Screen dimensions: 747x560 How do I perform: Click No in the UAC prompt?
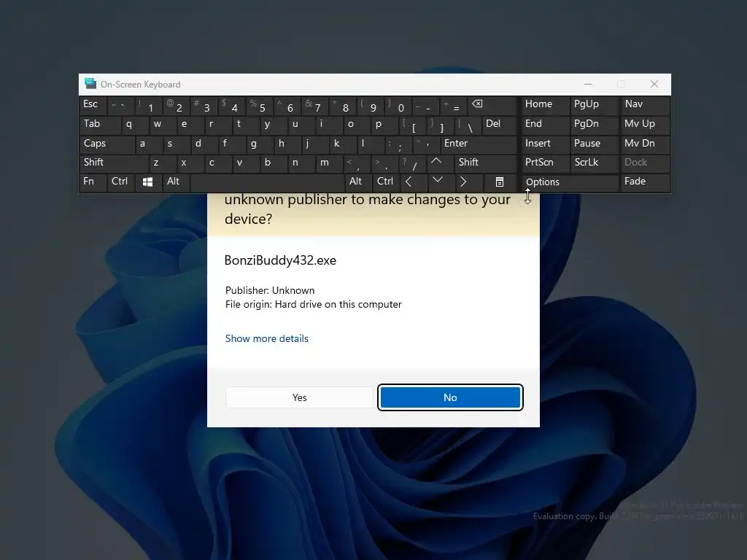450,397
